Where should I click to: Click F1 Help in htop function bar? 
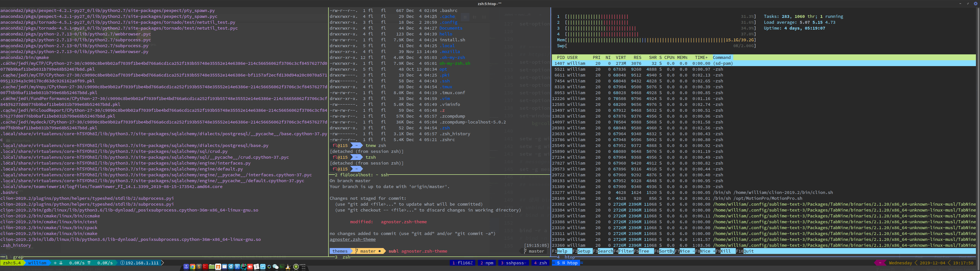click(x=562, y=251)
